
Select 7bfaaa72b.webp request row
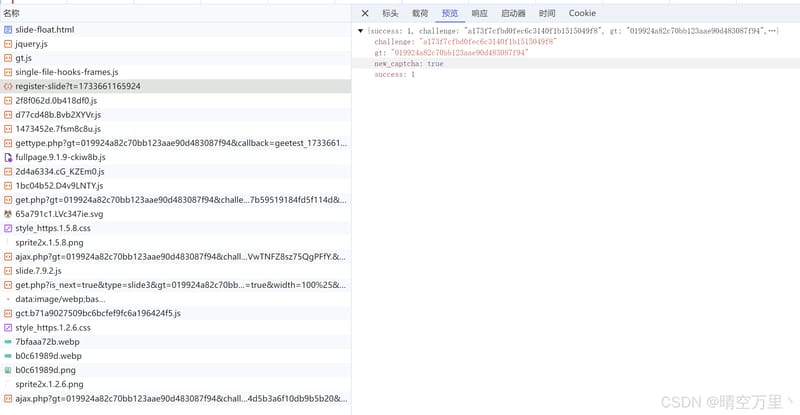click(176, 341)
